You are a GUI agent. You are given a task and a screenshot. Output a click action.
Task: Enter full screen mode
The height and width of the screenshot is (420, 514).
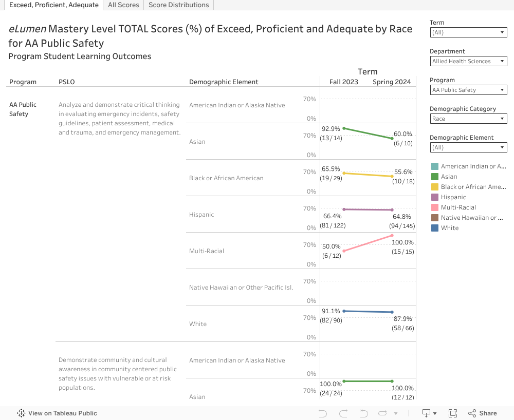pos(453,413)
